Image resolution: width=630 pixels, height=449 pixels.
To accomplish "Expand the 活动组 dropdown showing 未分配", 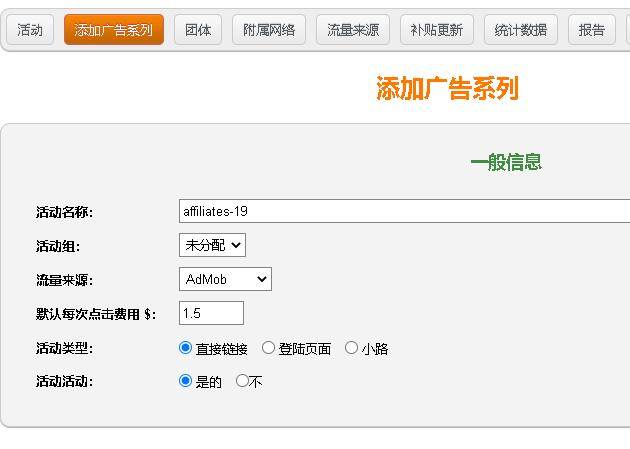I will 212,245.
